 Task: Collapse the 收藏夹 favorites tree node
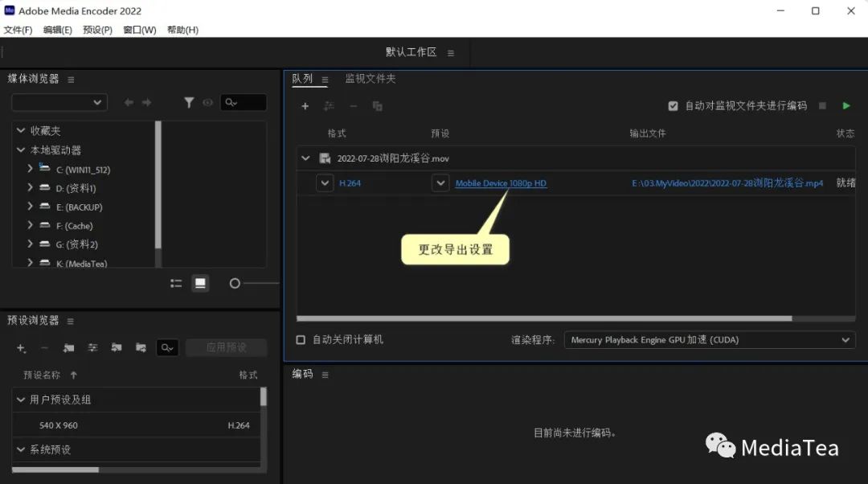tap(21, 130)
